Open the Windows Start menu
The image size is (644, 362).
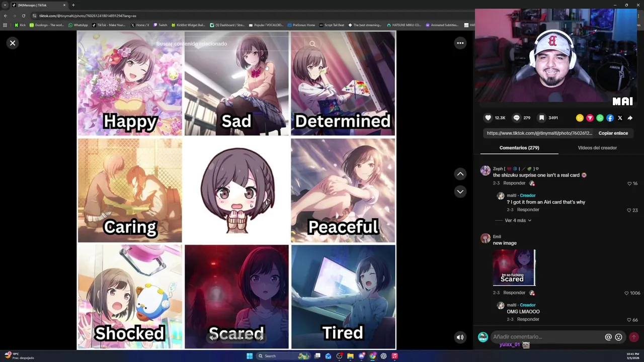click(250, 356)
